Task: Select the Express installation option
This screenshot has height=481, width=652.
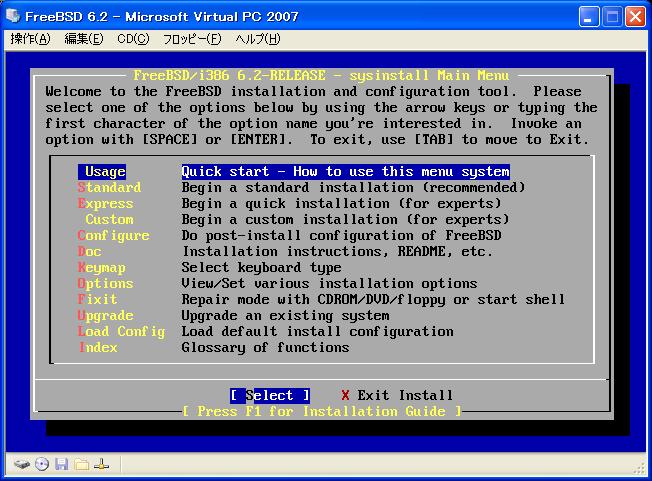Action: 106,204
